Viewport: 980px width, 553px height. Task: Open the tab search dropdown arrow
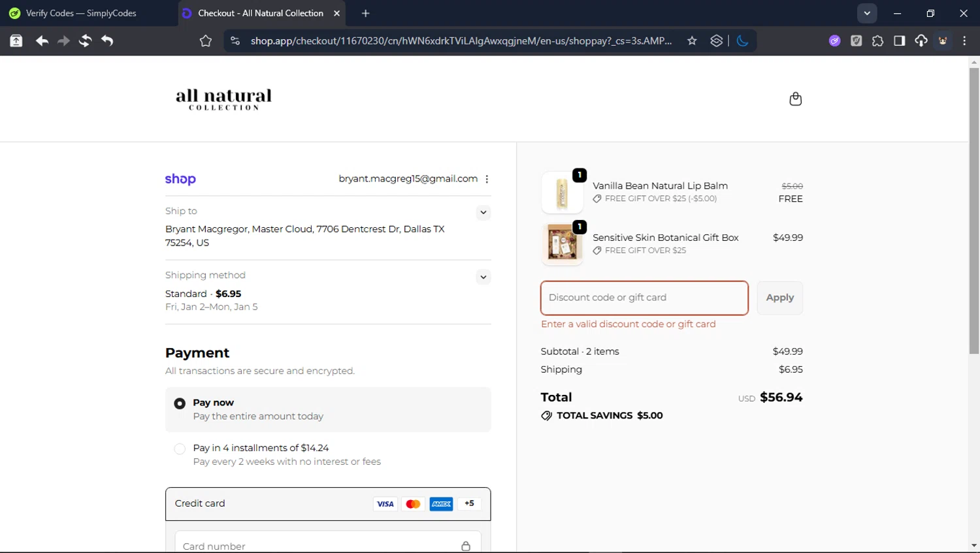(867, 13)
